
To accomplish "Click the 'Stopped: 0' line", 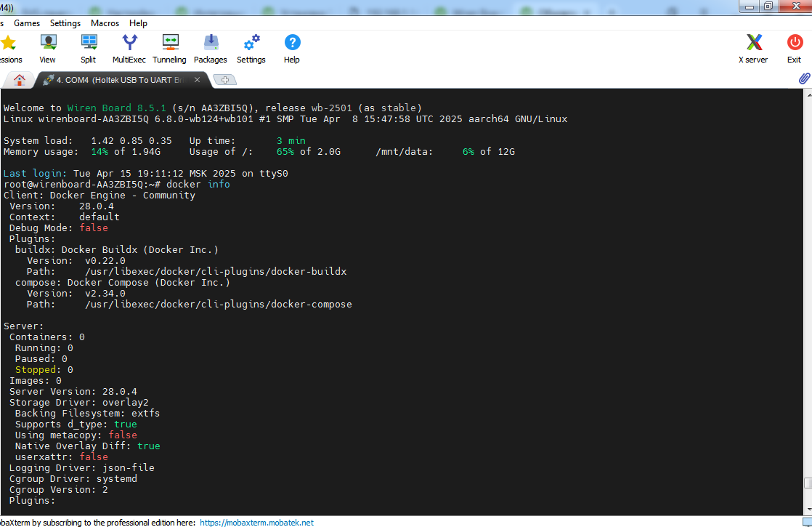I will click(44, 369).
